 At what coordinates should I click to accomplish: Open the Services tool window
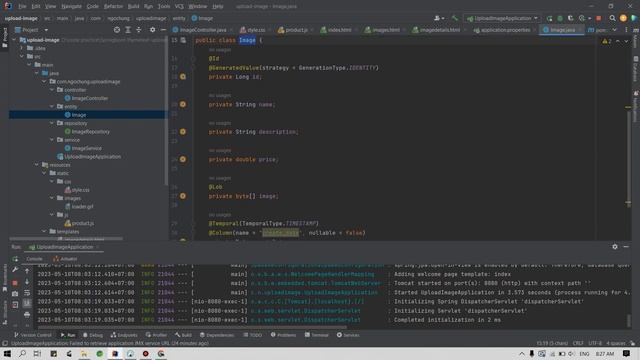348,335
